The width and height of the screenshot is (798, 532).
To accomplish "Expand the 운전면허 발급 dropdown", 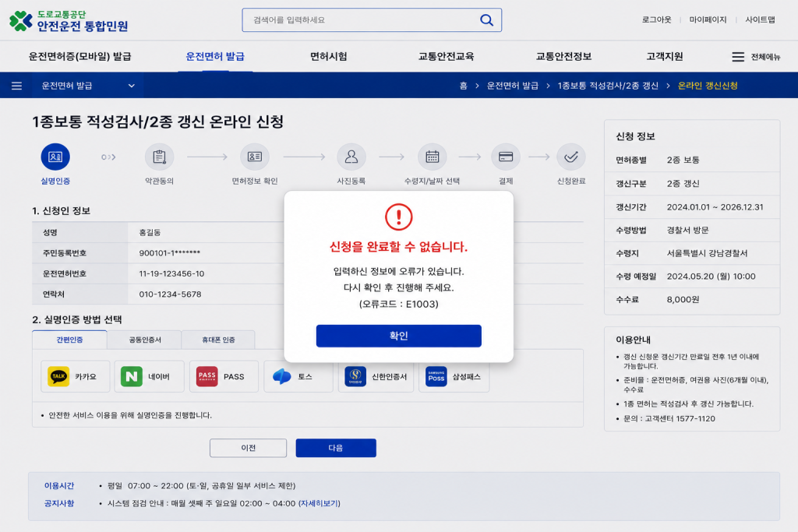I will click(87, 86).
